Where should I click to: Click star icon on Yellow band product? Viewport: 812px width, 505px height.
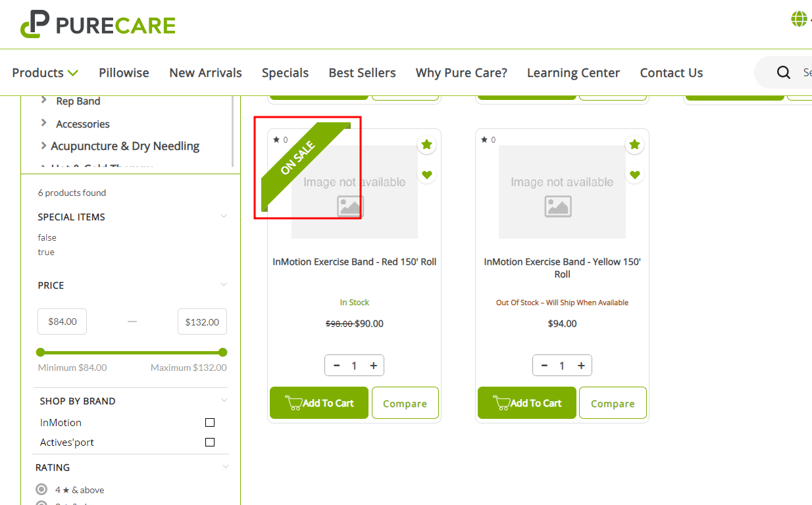click(634, 145)
